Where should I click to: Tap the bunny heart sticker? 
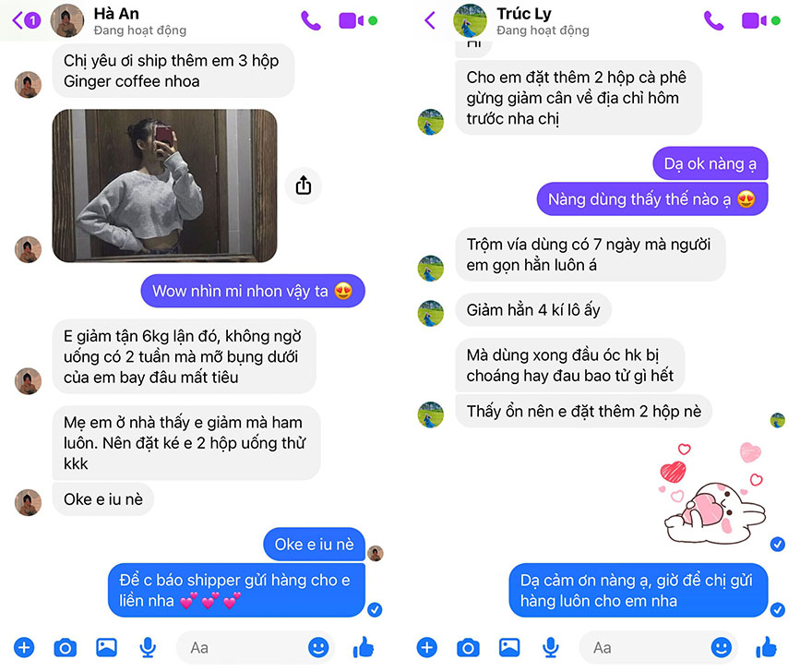pos(712,494)
